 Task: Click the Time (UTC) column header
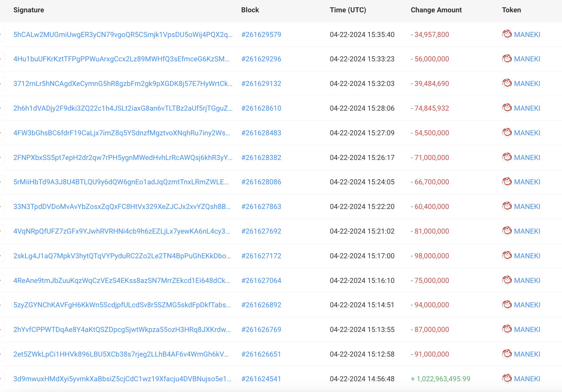[348, 10]
